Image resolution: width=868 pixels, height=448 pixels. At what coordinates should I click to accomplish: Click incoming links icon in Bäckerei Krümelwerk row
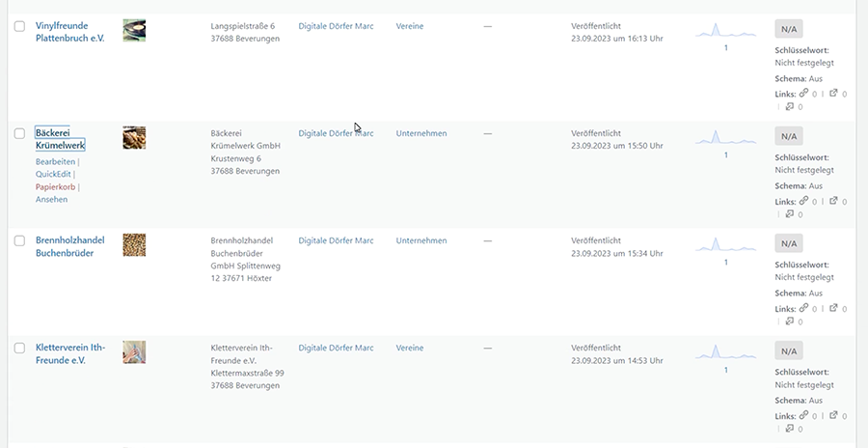click(790, 213)
